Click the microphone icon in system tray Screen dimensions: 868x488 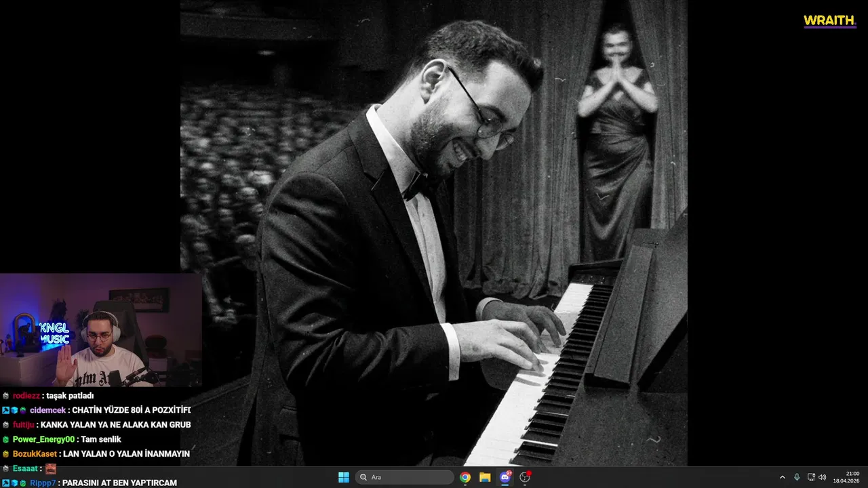coord(797,477)
